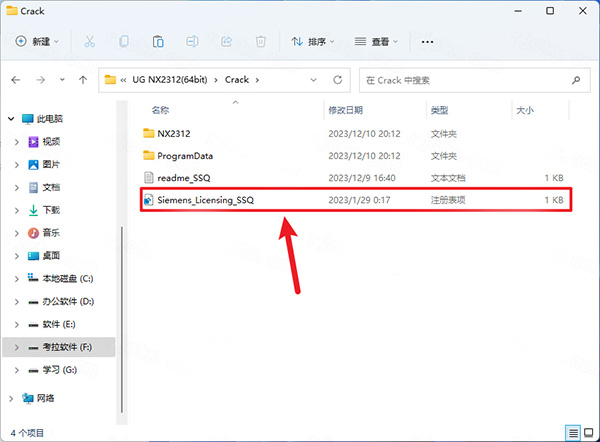Click the Share icon in toolbar

point(227,41)
